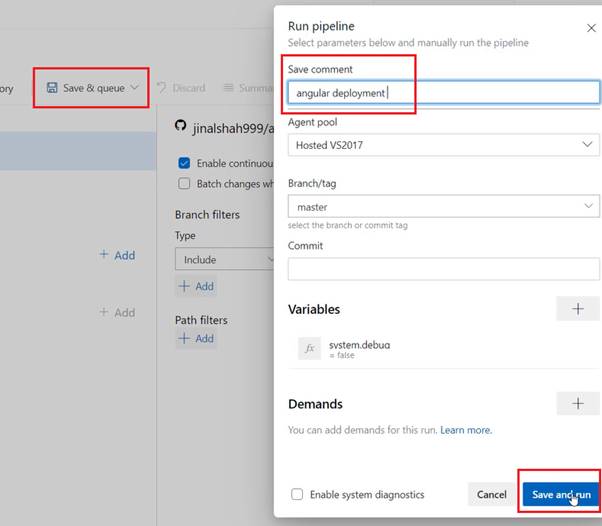
Task: Add a path filter
Action: (196, 339)
